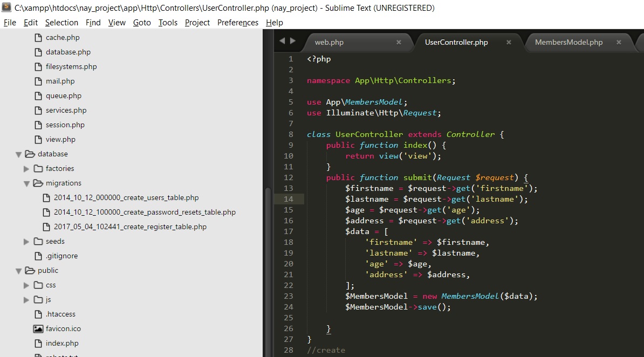Image resolution: width=644 pixels, height=357 pixels.
Task: Click the forward navigation arrow above the tabs
Action: (x=292, y=42)
